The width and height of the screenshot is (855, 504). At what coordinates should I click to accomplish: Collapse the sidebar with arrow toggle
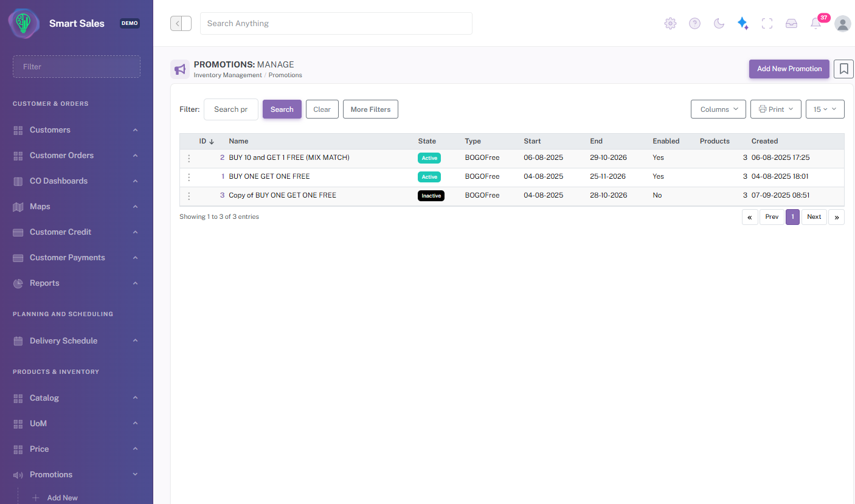(181, 23)
